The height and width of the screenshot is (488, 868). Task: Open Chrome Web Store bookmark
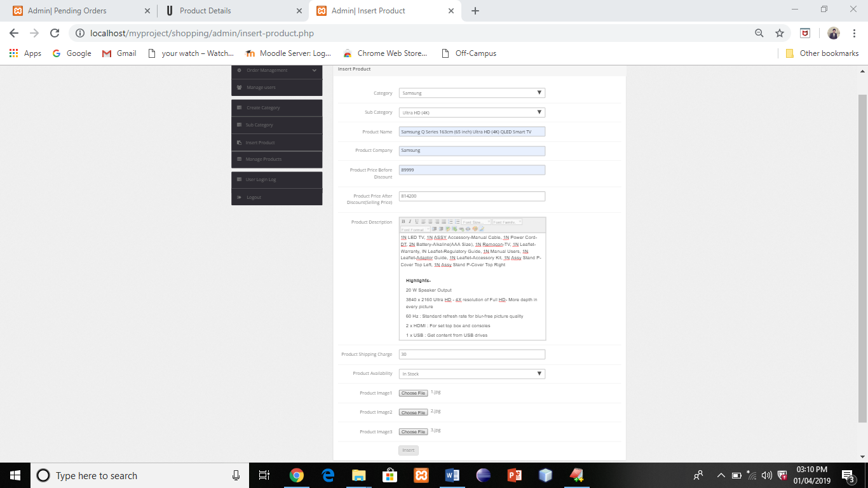(385, 53)
